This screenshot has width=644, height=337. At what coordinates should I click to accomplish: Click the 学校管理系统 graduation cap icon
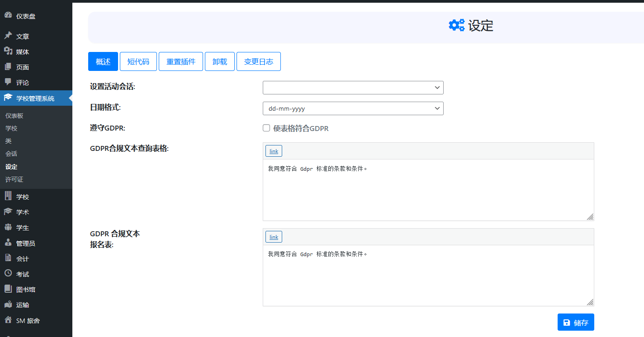tap(8, 98)
